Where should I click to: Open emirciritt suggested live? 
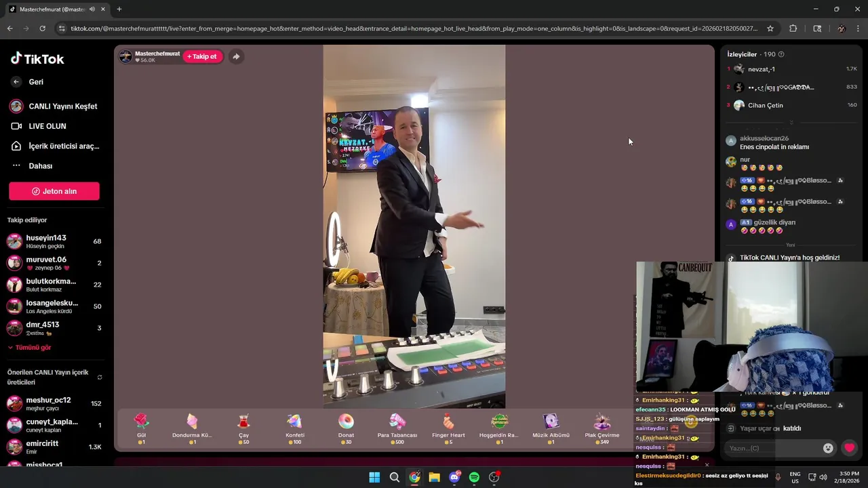[54, 447]
